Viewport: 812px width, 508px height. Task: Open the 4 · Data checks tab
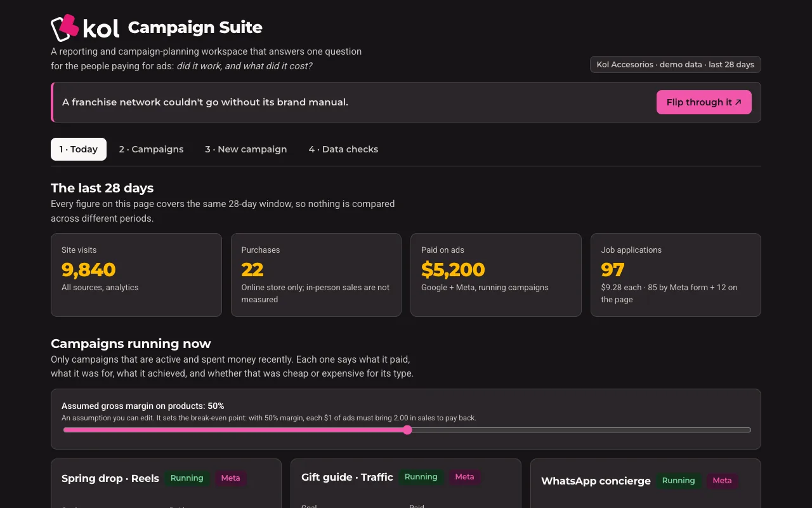click(x=343, y=149)
